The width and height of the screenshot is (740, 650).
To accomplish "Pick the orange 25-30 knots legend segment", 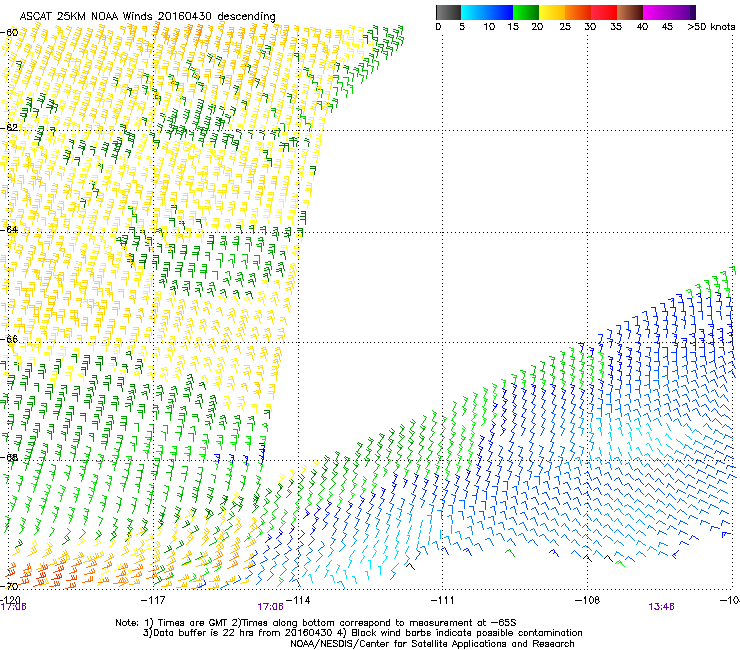I will pos(578,12).
